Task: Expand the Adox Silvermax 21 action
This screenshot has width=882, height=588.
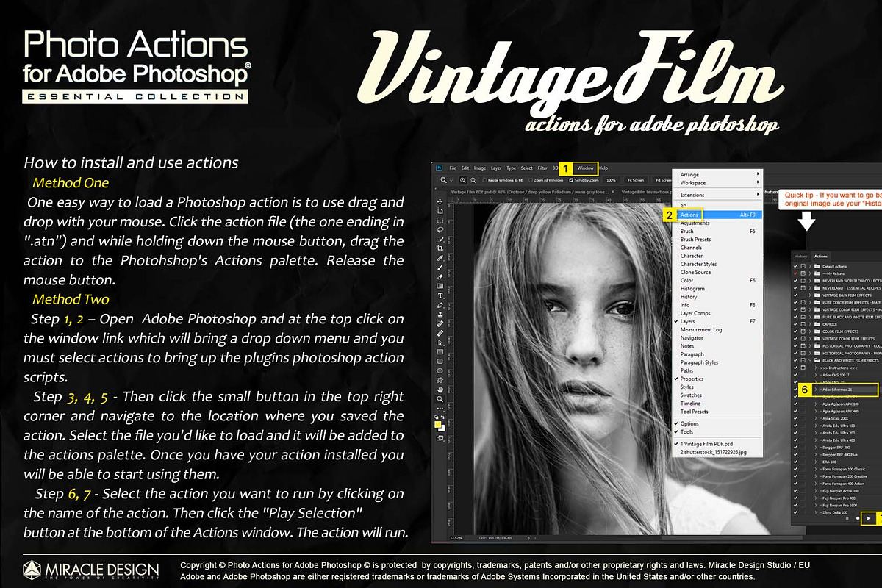Action: click(x=815, y=390)
